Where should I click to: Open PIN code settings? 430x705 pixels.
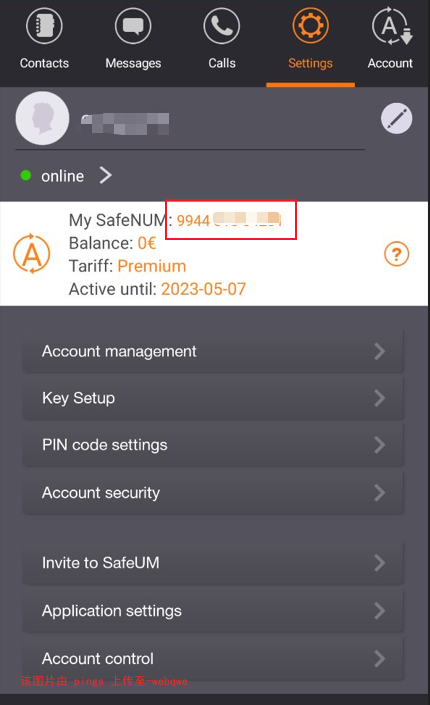pyautogui.click(x=213, y=445)
